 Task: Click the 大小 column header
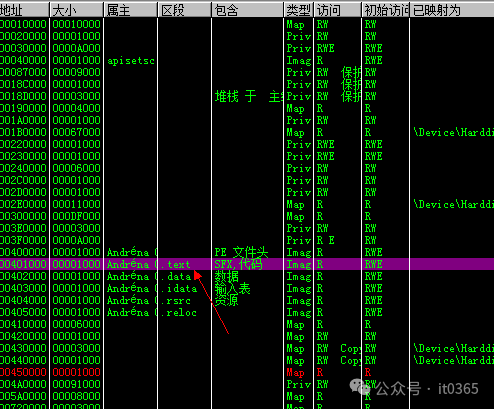click(x=77, y=10)
